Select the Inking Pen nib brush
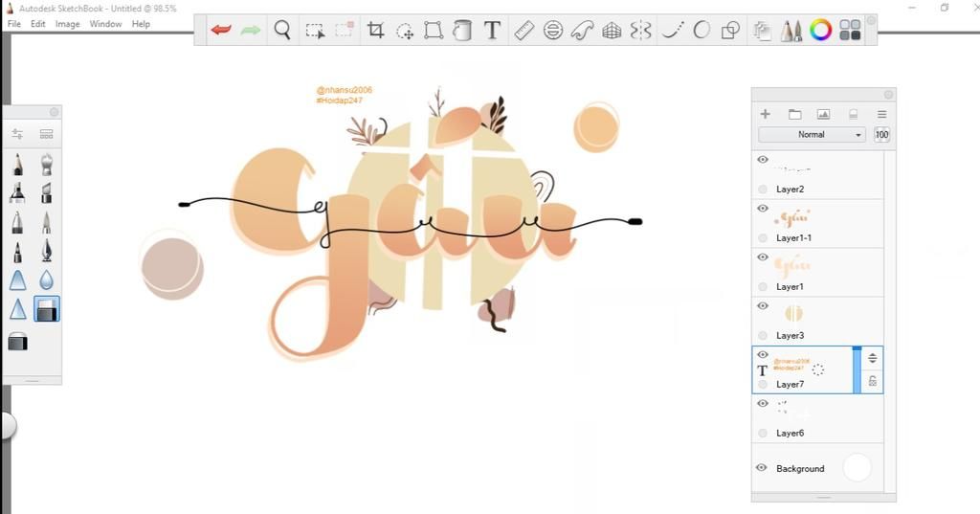Screen dimensions: 980x514 (46, 251)
